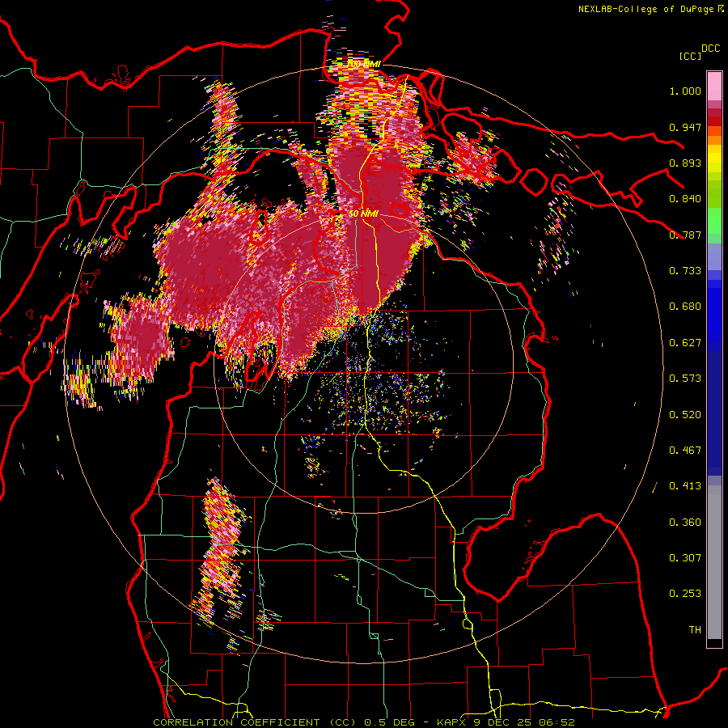This screenshot has width=728, height=728.
Task: Click the [CC] unit label
Action: click(691, 56)
